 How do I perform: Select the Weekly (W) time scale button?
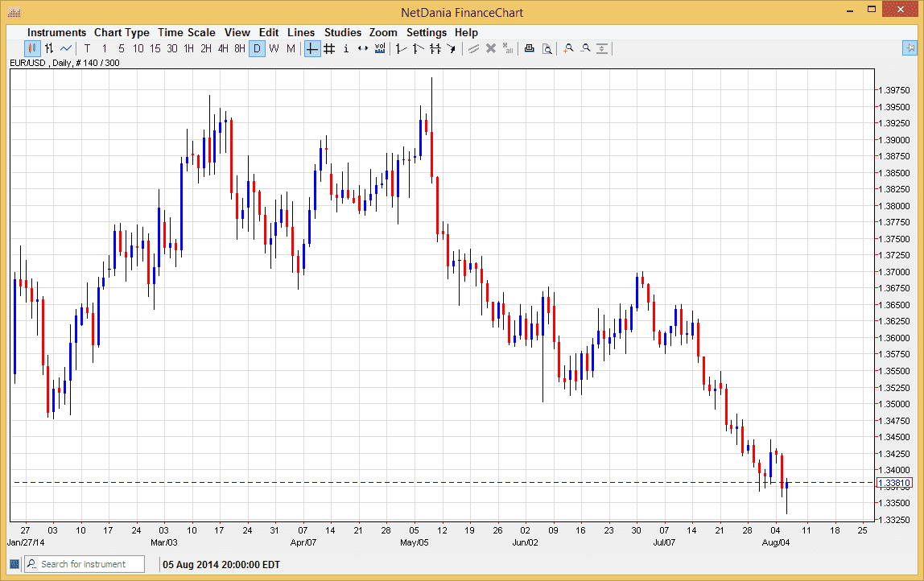pyautogui.click(x=274, y=48)
